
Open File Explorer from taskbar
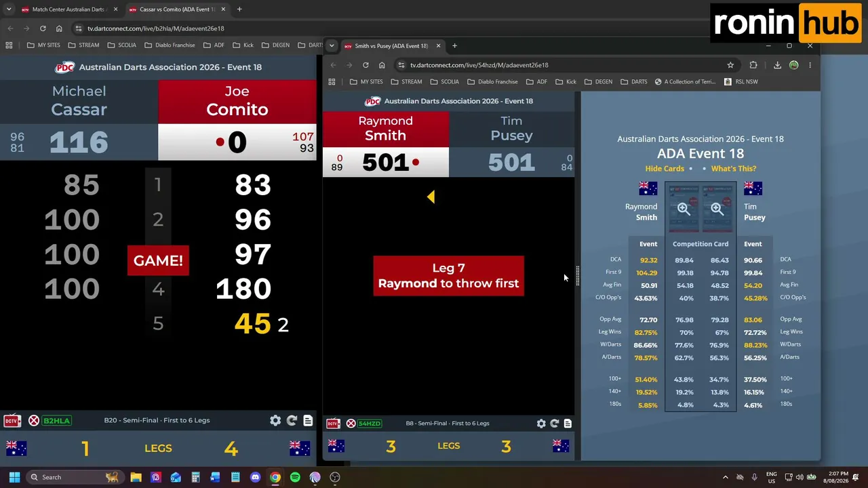tap(136, 477)
